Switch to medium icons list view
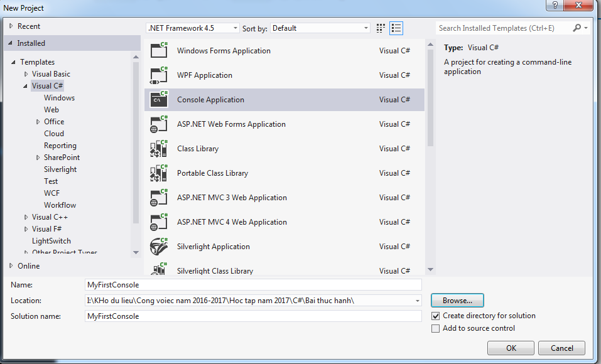601x364 pixels. point(396,28)
